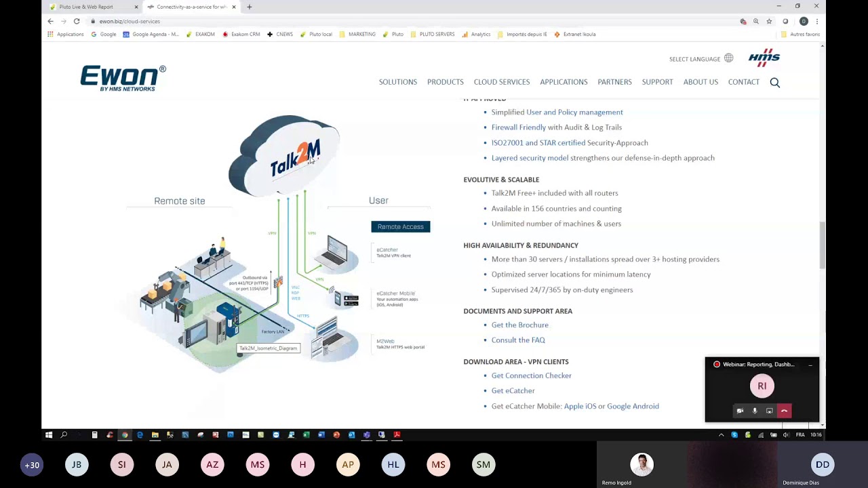Click Get Connection Checker link
Image resolution: width=868 pixels, height=488 pixels.
click(x=532, y=375)
